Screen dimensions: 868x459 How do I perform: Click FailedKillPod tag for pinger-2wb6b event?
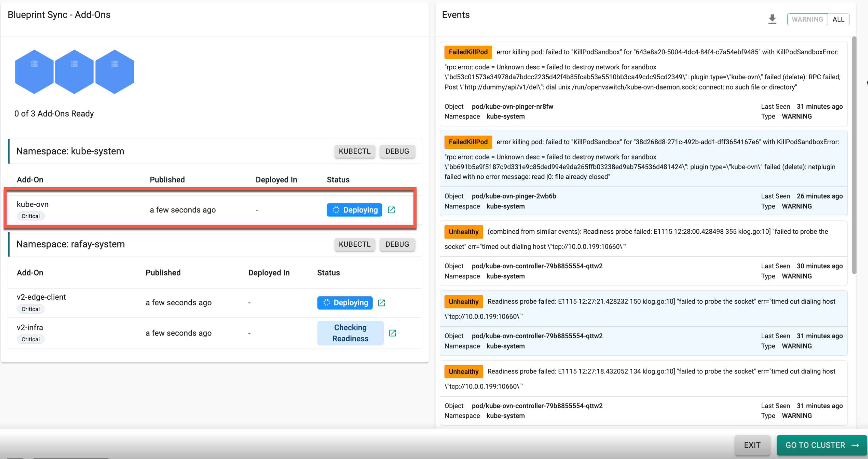coord(468,142)
